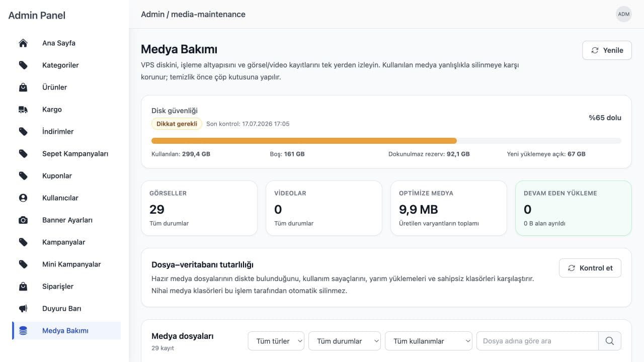Viewport: 644px width, 362px height.
Task: Click the tag icon beside Kuponlar
Action: [23, 176]
